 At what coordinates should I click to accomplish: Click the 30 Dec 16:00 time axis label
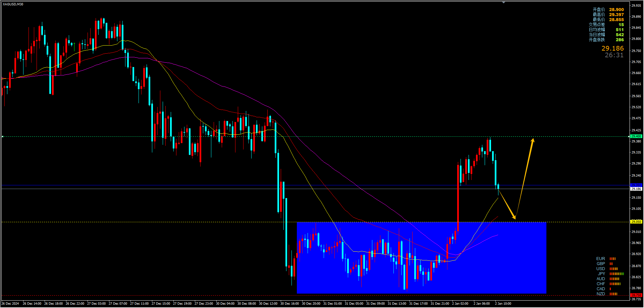(x=289, y=304)
